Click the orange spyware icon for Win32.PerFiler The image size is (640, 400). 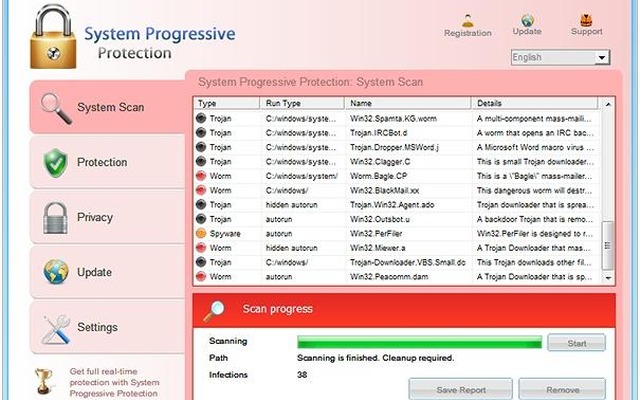pyautogui.click(x=201, y=233)
